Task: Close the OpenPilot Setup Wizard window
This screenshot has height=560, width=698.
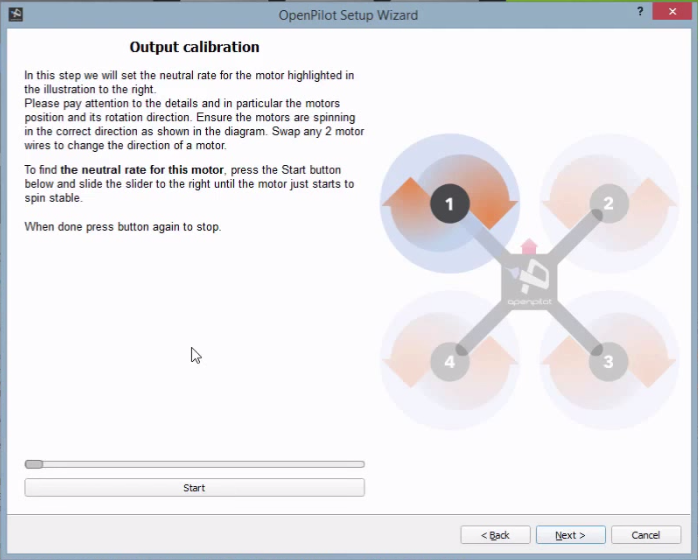Action: click(674, 13)
